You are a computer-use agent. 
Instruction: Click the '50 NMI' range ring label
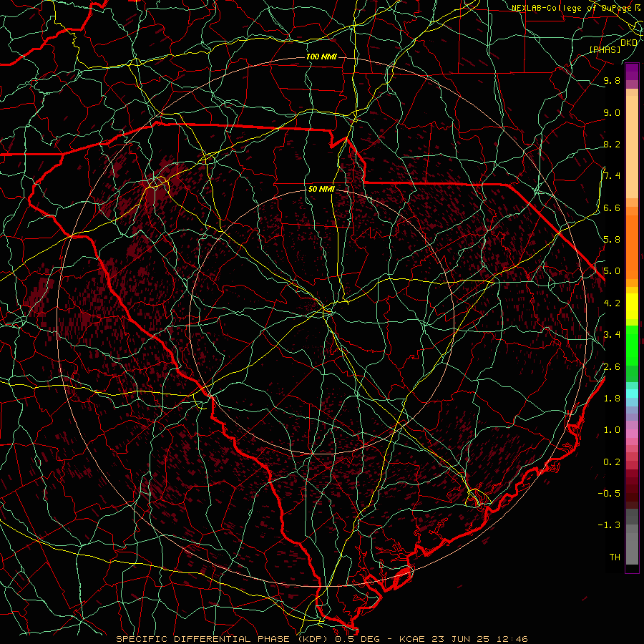coord(321,190)
